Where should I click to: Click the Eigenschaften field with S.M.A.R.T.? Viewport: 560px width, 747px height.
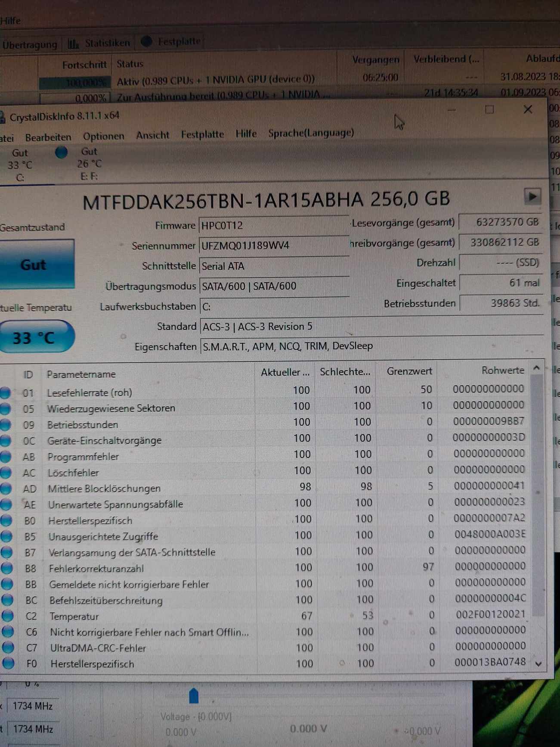coord(372,346)
